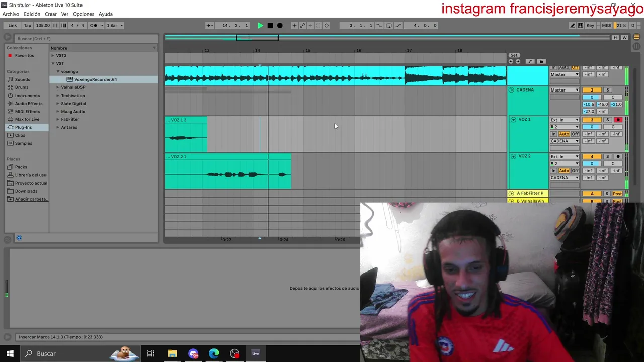The height and width of the screenshot is (362, 644).
Task: Open Samples category in browser
Action: tap(23, 143)
